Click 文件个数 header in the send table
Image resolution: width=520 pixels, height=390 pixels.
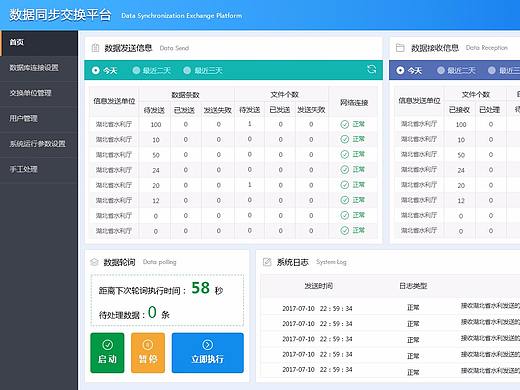[284, 95]
